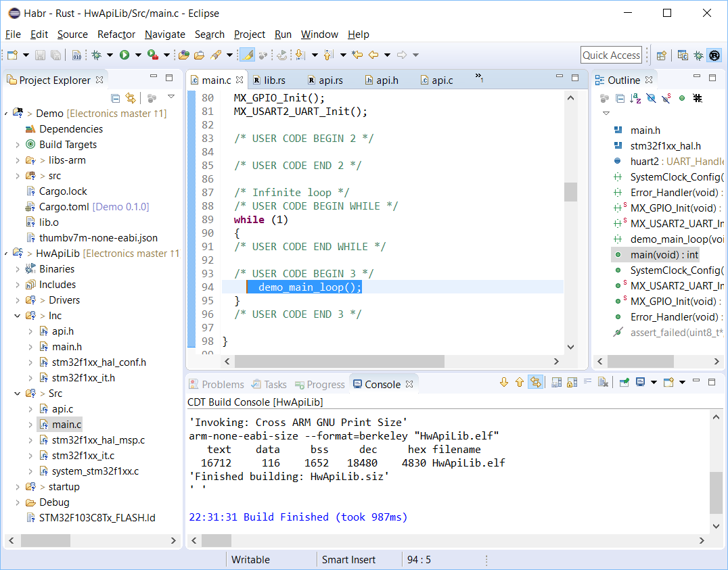This screenshot has height=570, width=728.
Task: Collapse the Inc folder
Action: 18,316
